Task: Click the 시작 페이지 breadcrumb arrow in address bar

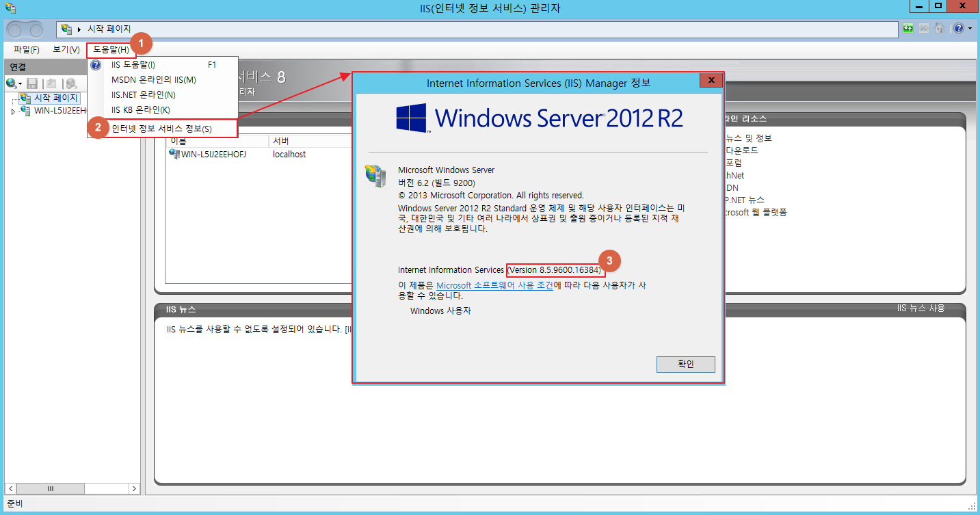Action: coord(79,29)
